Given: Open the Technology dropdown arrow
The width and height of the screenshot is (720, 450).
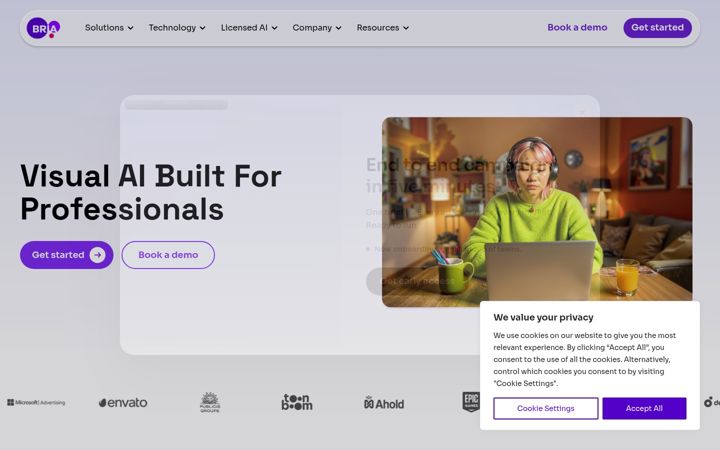Looking at the screenshot, I should click(202, 28).
